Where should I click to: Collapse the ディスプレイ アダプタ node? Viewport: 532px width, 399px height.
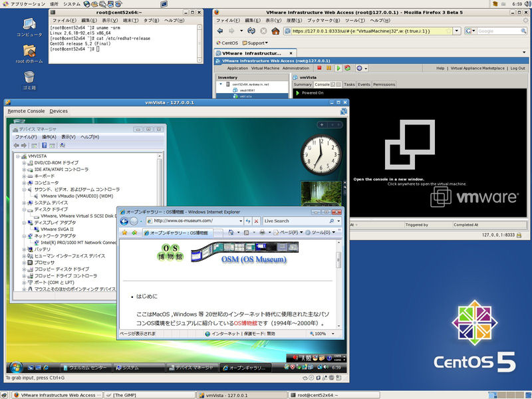point(24,223)
